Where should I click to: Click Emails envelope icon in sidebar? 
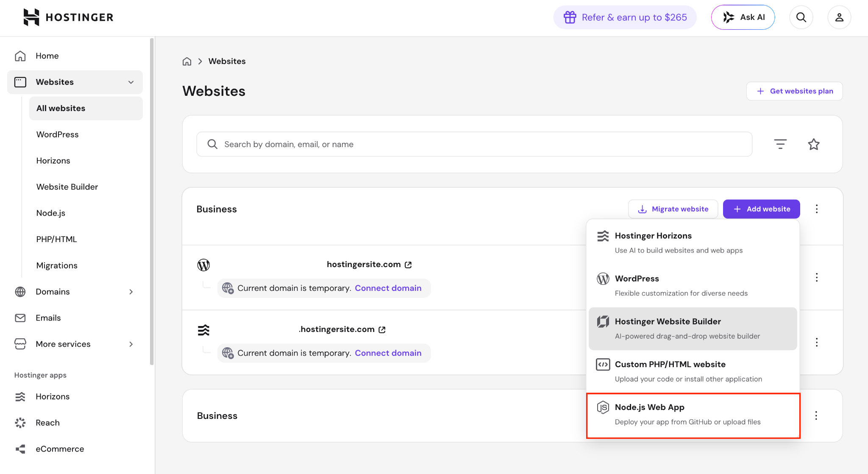pos(20,318)
